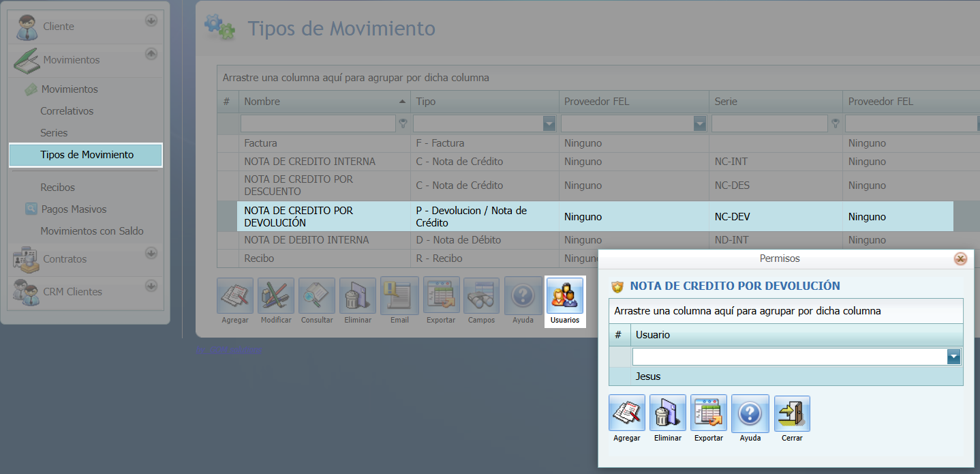Open Usuario dropdown in Permisos dialog
This screenshot has height=474, width=980.
[x=953, y=357]
